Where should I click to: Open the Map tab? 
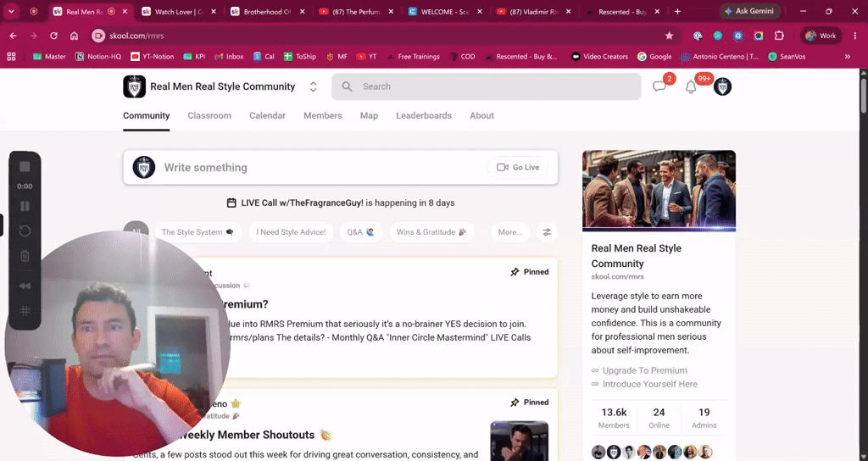(x=369, y=115)
